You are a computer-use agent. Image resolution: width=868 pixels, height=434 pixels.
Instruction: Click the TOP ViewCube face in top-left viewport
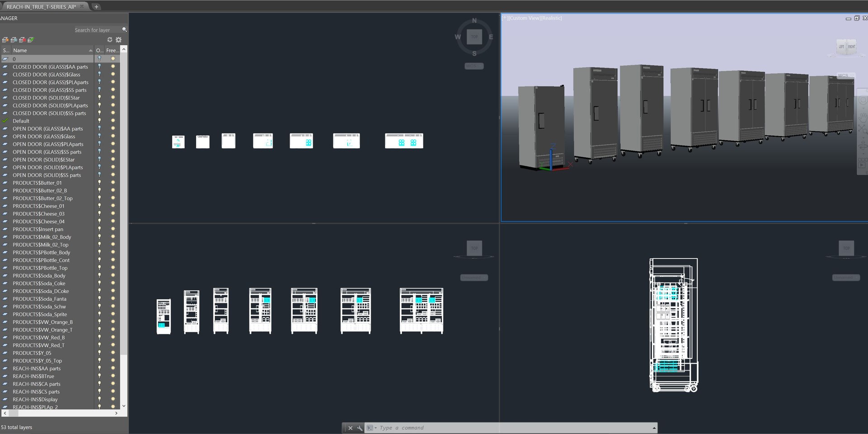click(x=474, y=37)
